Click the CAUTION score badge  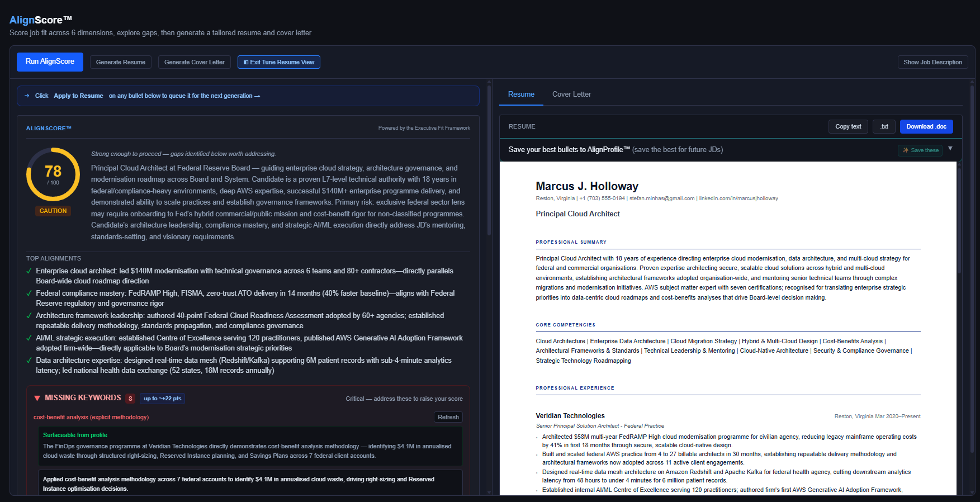click(53, 211)
